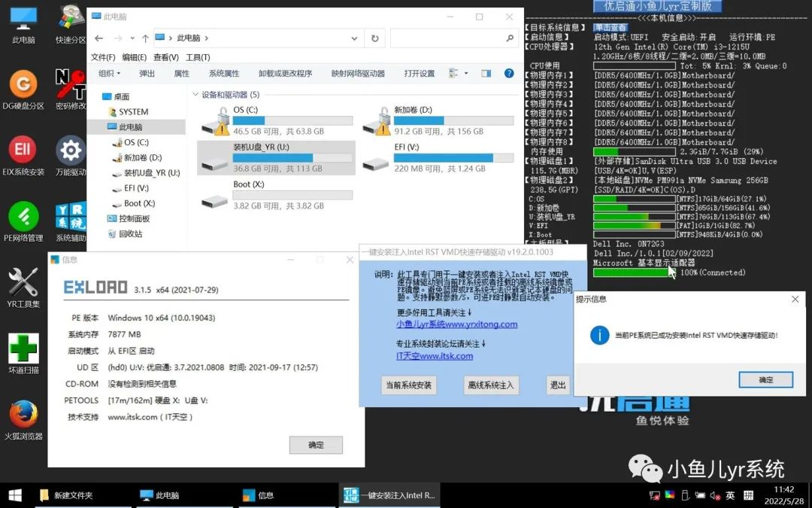Click 属性 in Explorer toolbar
The height and width of the screenshot is (508, 812).
(x=182, y=74)
